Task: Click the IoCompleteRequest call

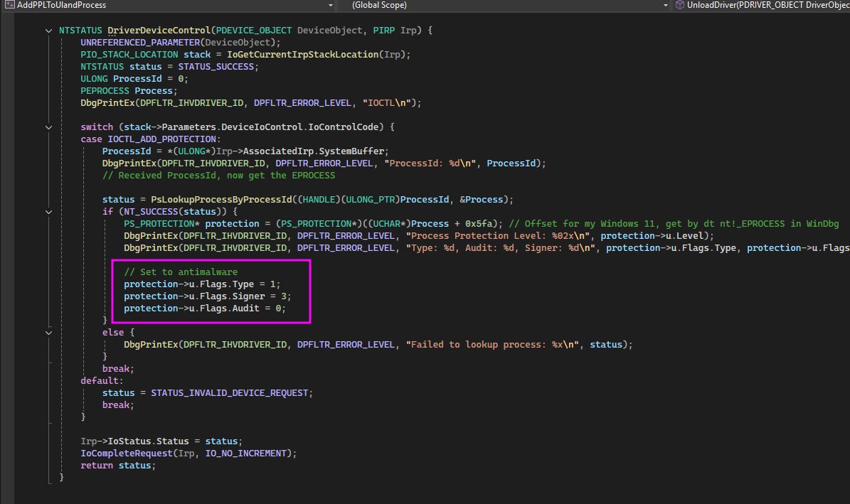Action: 127,453
